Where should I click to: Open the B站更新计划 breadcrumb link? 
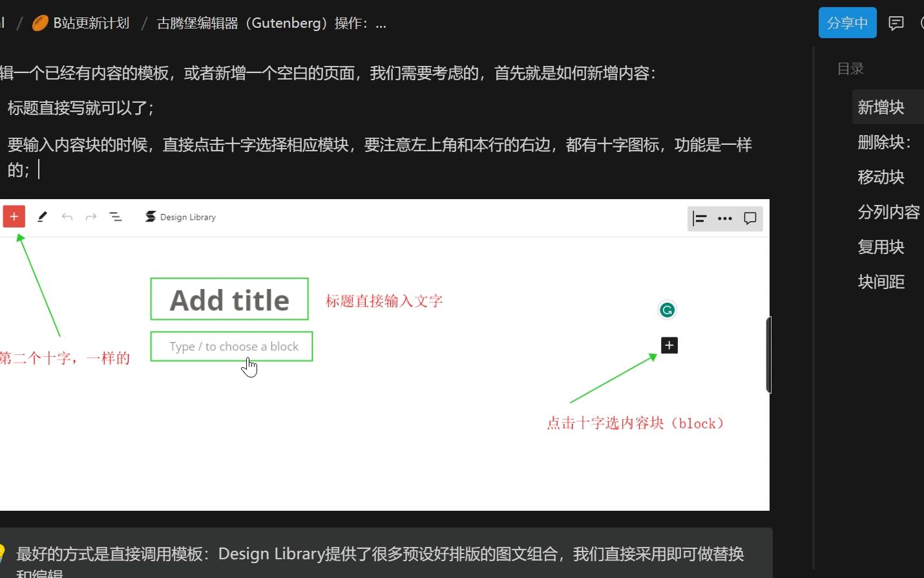coord(91,23)
